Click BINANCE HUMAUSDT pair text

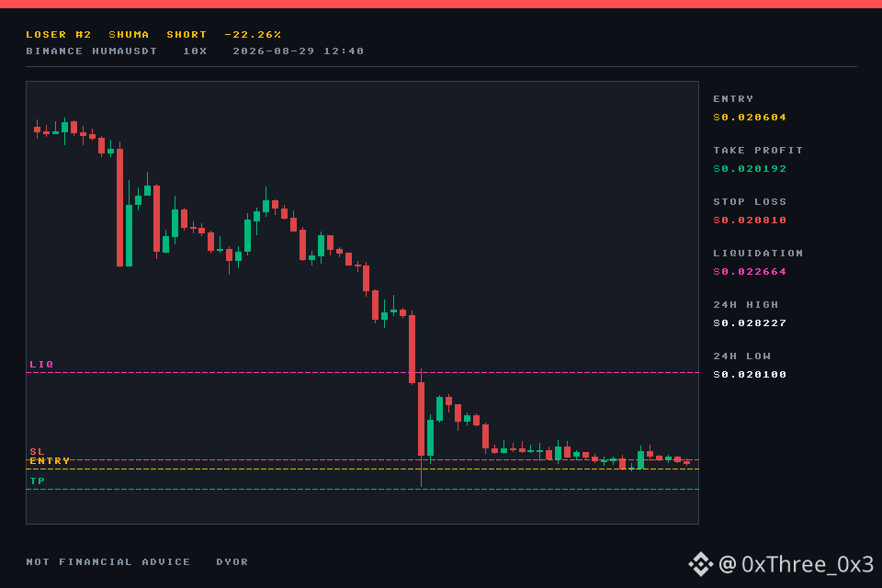pyautogui.click(x=92, y=51)
